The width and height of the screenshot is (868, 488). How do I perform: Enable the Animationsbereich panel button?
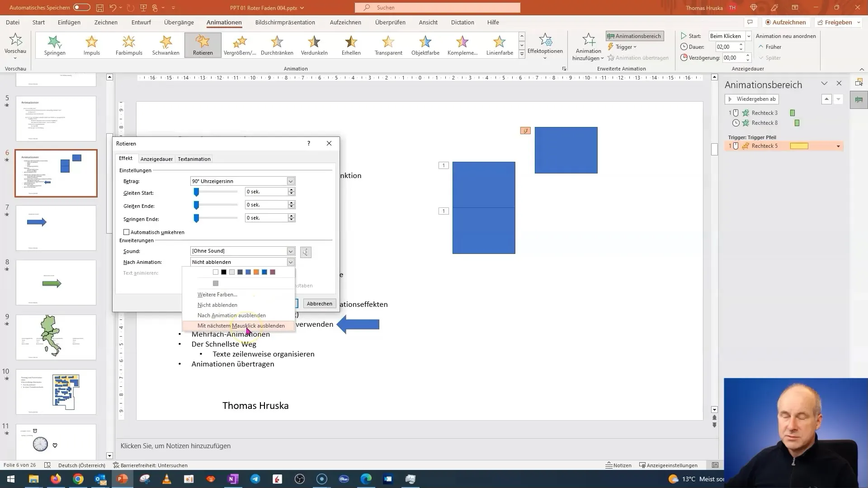(x=634, y=36)
